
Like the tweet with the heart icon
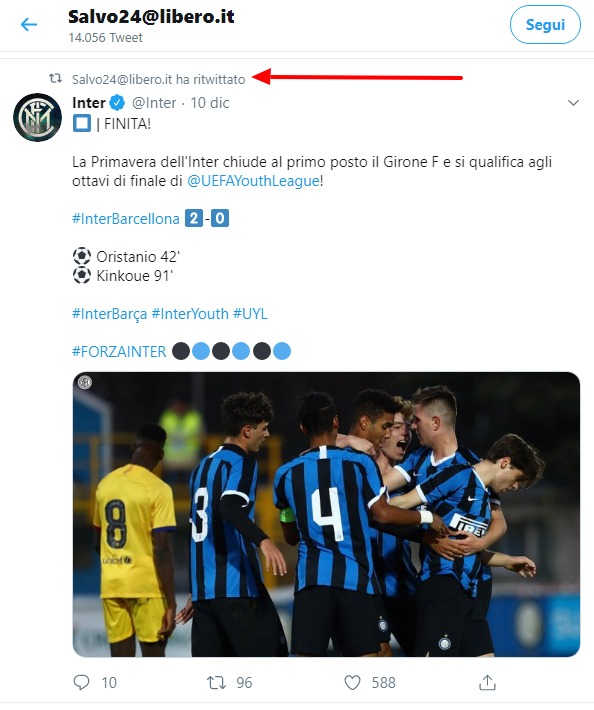click(352, 682)
